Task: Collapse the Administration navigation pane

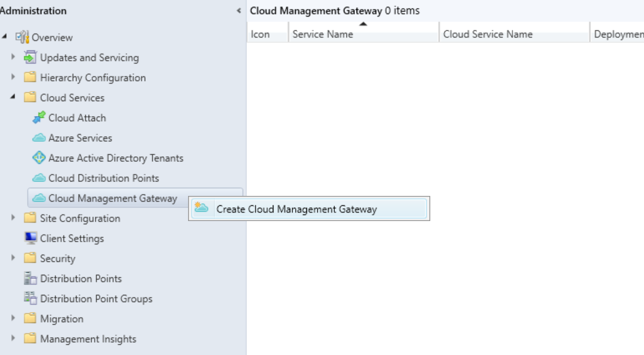Action: point(239,11)
